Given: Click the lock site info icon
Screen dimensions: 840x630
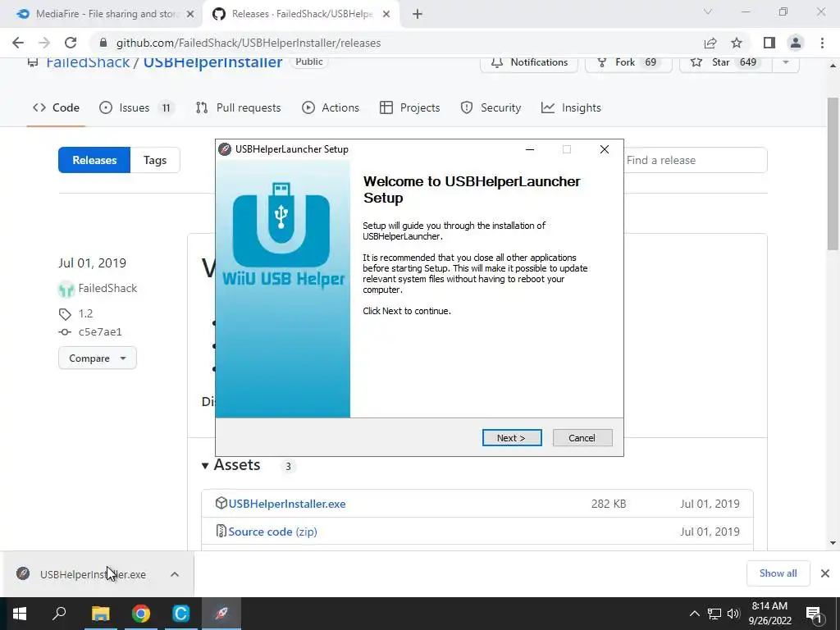Looking at the screenshot, I should point(104,43).
